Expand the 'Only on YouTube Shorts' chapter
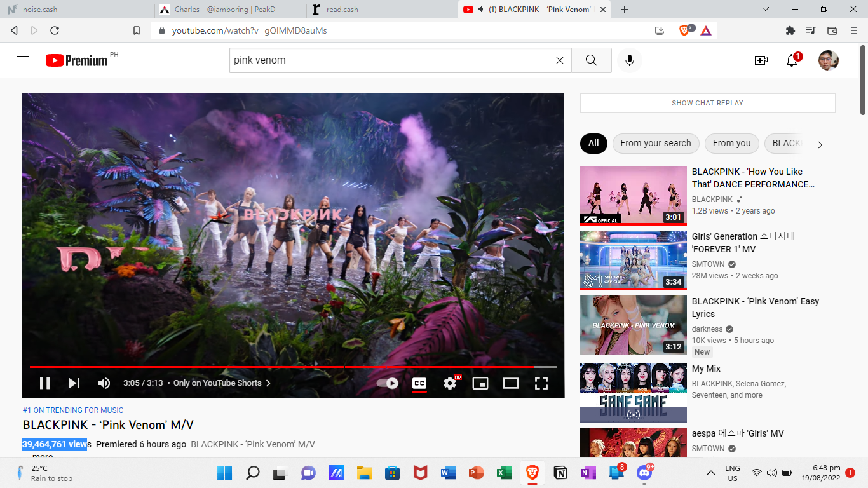Screen dimensions: 868x488 pos(222,383)
